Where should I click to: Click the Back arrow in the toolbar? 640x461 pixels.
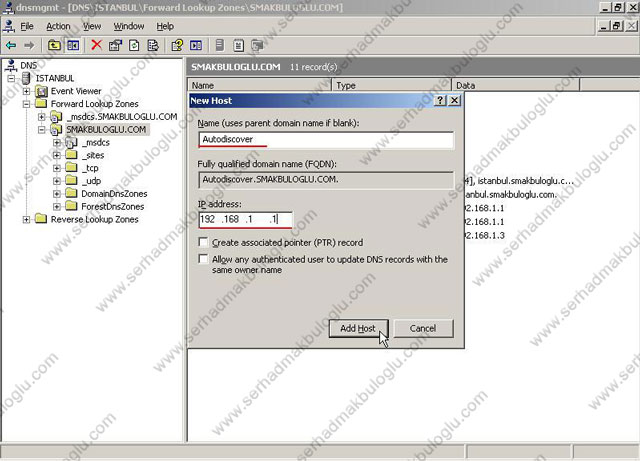[x=11, y=45]
